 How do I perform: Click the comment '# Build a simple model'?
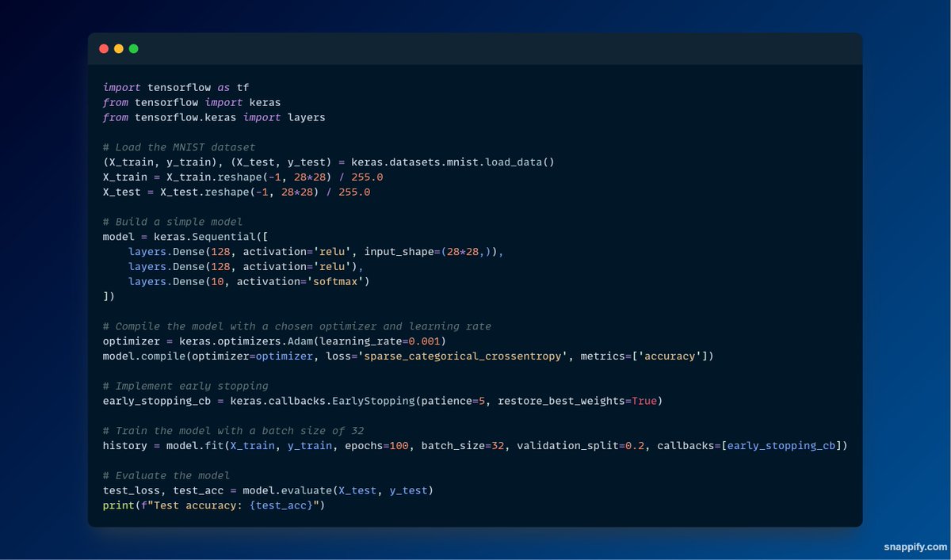click(x=173, y=222)
